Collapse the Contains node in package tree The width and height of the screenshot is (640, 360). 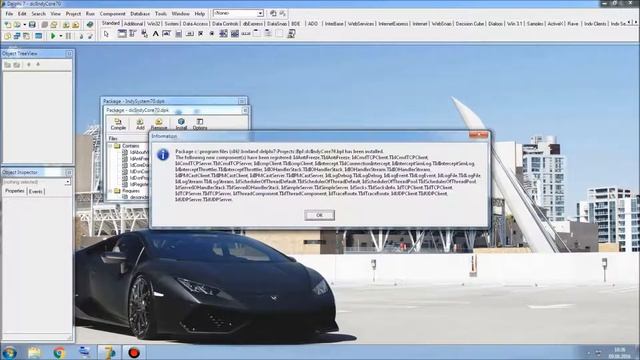pos(111,146)
